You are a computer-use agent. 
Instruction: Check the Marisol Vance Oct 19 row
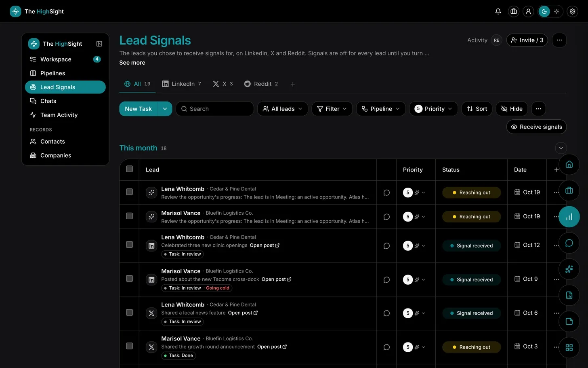coord(129,216)
